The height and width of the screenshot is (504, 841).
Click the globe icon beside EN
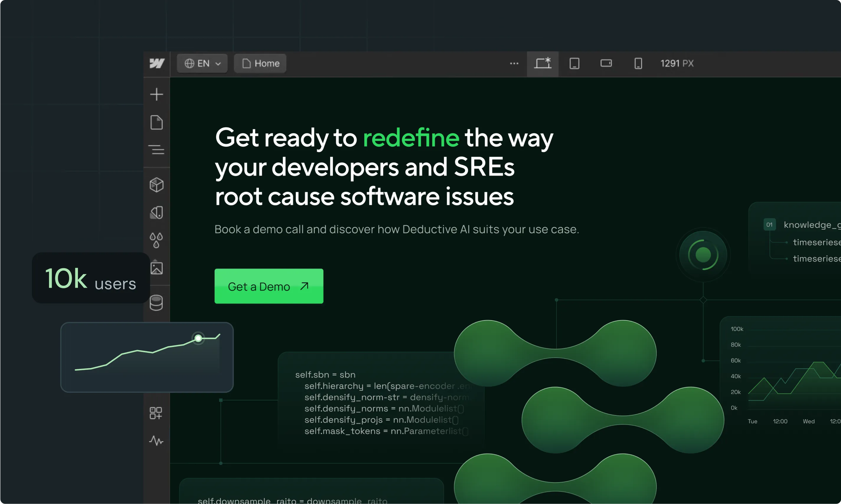[190, 63]
